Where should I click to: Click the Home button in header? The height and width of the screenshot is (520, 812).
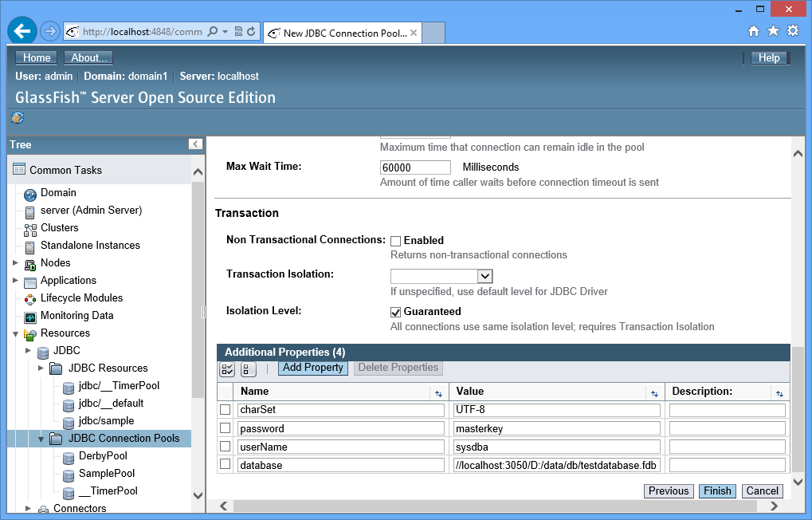(36, 57)
